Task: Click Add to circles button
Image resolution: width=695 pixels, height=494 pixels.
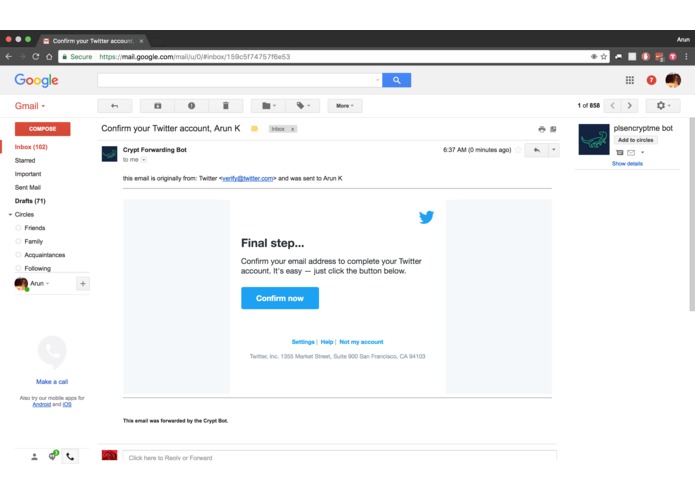Action: 636,140
